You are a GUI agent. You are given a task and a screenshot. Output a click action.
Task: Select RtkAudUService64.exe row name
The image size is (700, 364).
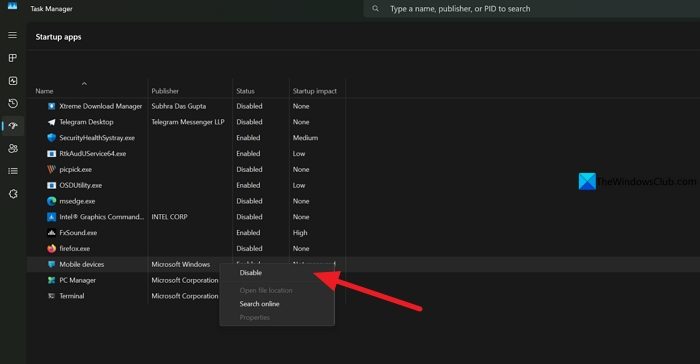tap(92, 154)
